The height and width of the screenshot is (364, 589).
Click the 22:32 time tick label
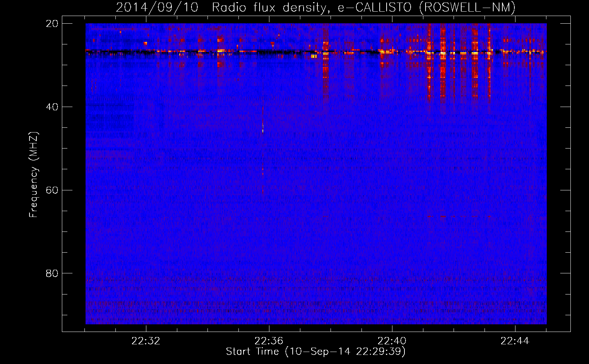(x=146, y=341)
